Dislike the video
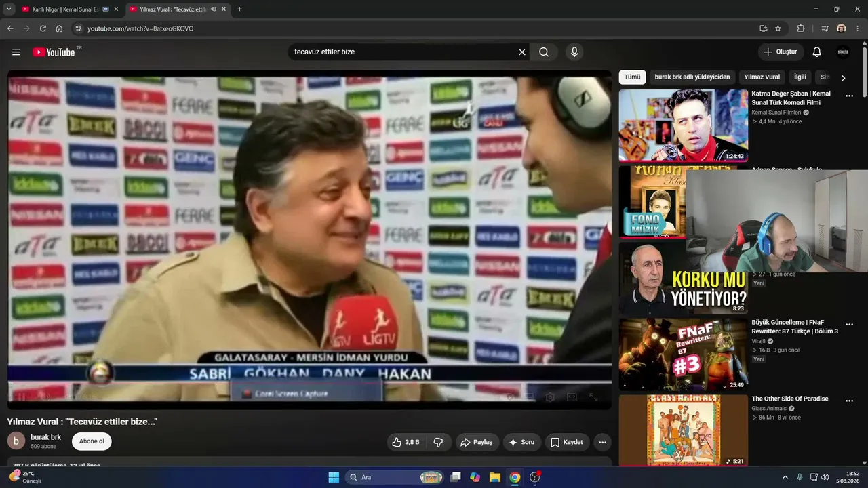 [438, 442]
